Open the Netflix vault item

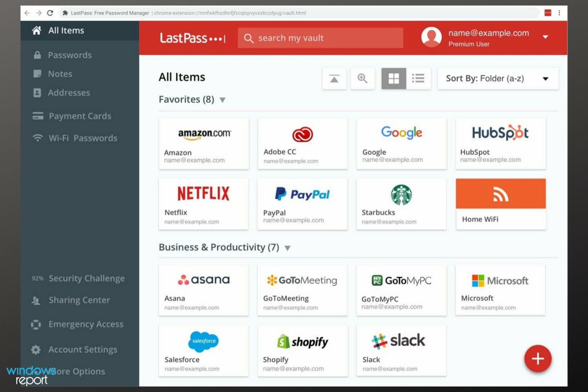tap(204, 204)
